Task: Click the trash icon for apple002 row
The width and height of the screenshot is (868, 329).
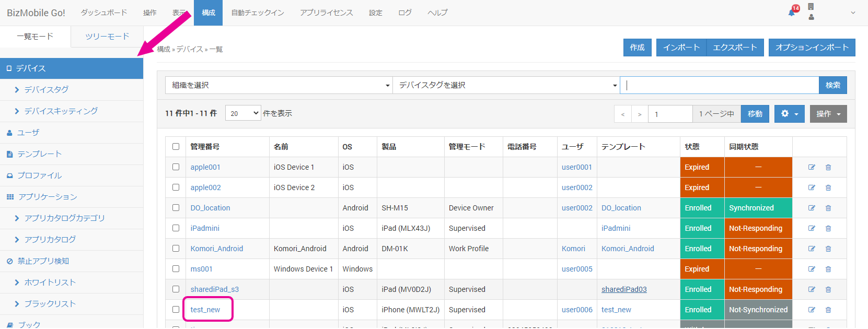Action: point(828,187)
